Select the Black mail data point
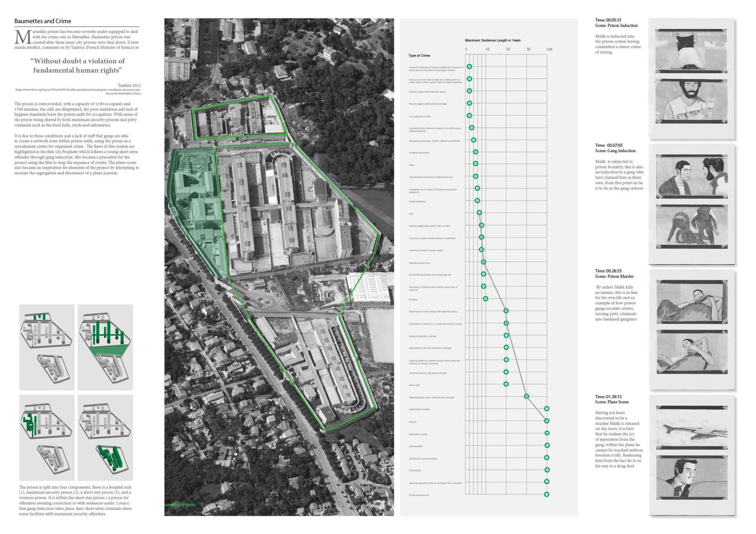 (506, 384)
